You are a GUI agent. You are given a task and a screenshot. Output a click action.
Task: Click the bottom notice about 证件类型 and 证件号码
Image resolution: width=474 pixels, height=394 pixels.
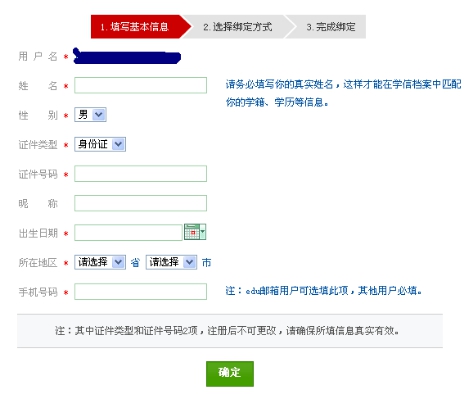[x=227, y=331]
